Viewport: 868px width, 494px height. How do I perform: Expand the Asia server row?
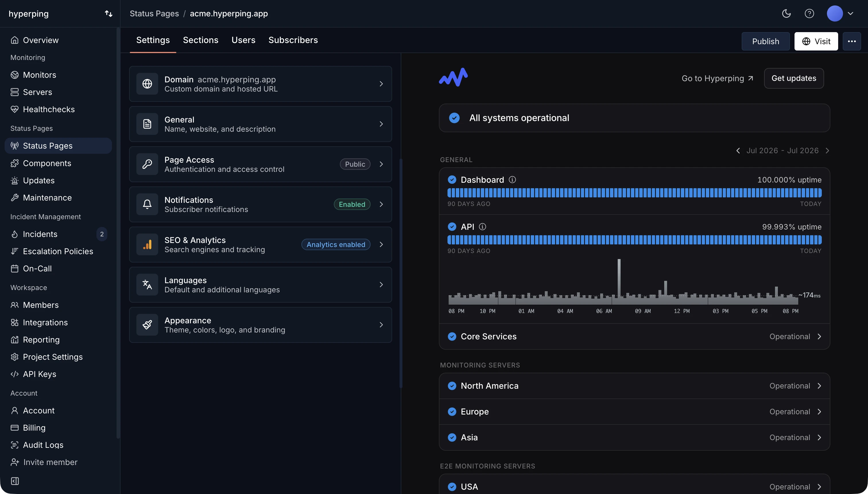[634, 437]
